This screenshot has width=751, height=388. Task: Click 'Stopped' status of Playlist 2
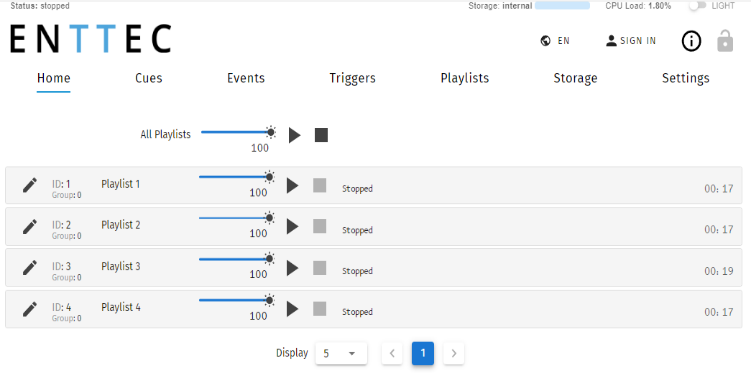tap(357, 230)
